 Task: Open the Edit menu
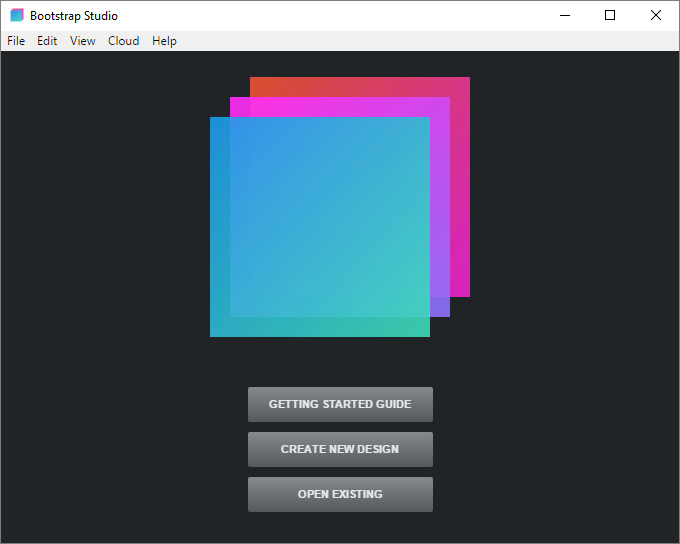coord(47,41)
